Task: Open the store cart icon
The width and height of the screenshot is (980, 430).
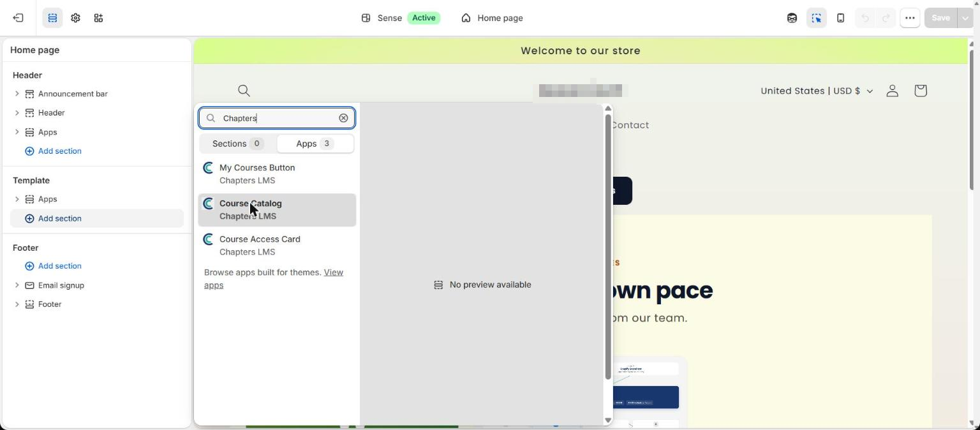Action: (x=920, y=91)
